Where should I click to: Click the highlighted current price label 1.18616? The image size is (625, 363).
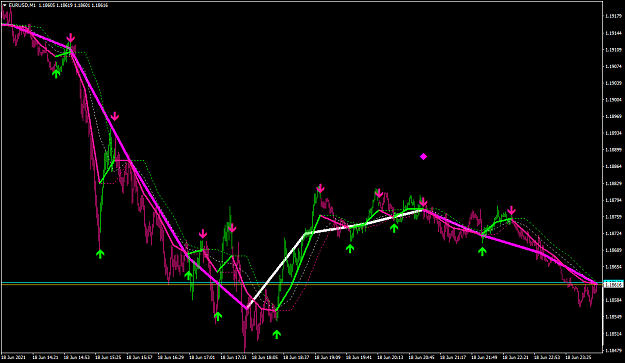click(x=613, y=284)
